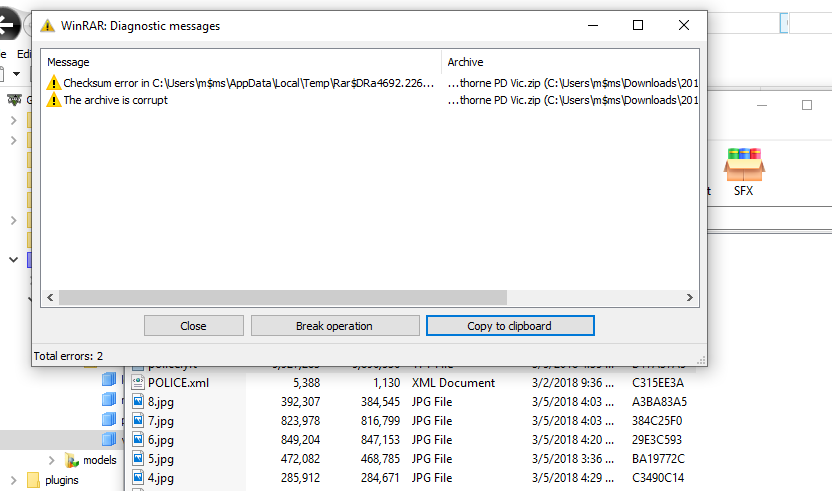Click the Close button in diagnostic dialog
The width and height of the screenshot is (832, 491).
194,326
